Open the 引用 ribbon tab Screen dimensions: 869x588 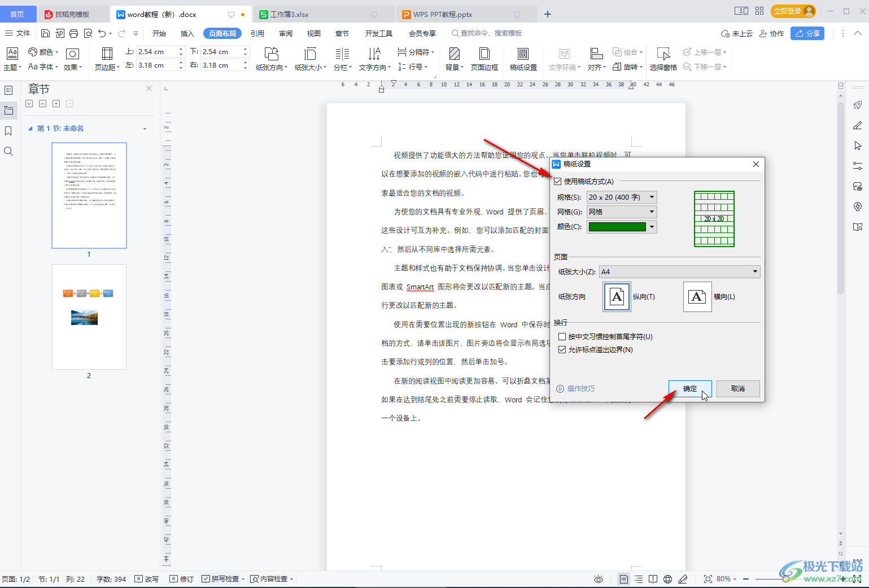257,33
